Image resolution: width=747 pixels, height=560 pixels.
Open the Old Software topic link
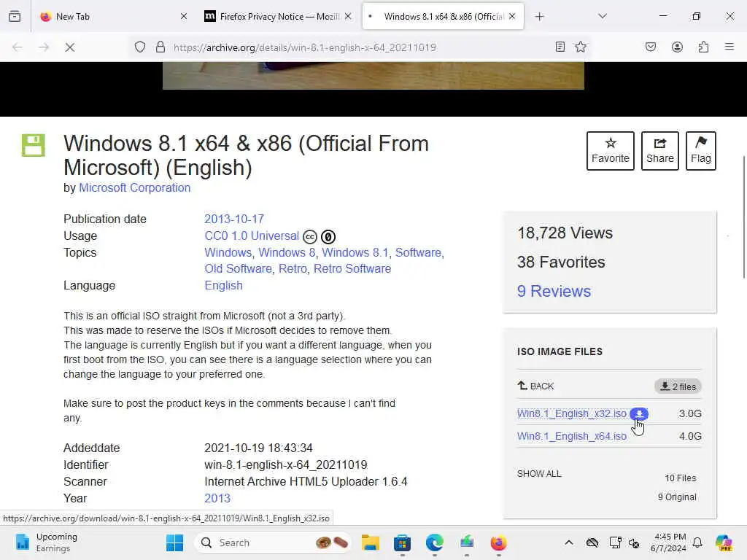tap(239, 269)
